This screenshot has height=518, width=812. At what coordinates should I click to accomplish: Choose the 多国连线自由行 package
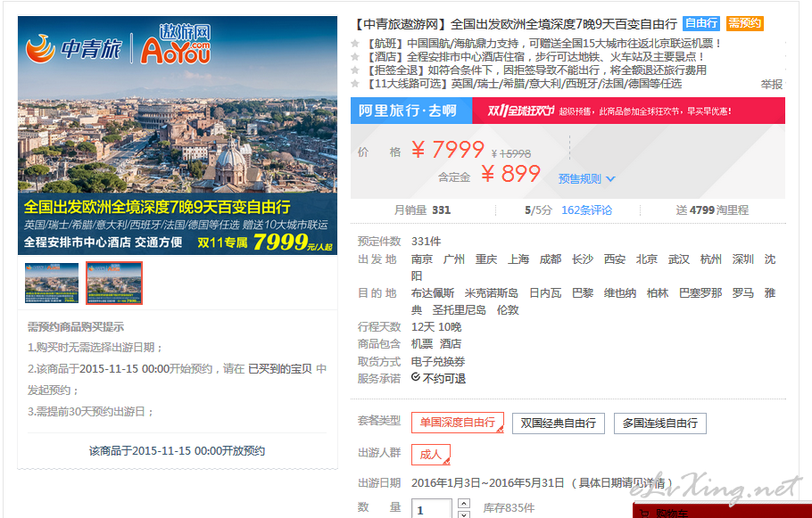coord(659,423)
